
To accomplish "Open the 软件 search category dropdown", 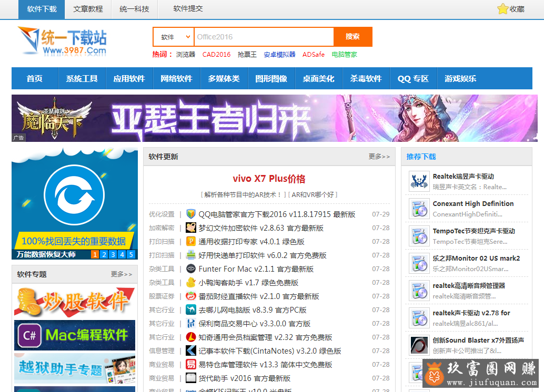I will (x=174, y=37).
